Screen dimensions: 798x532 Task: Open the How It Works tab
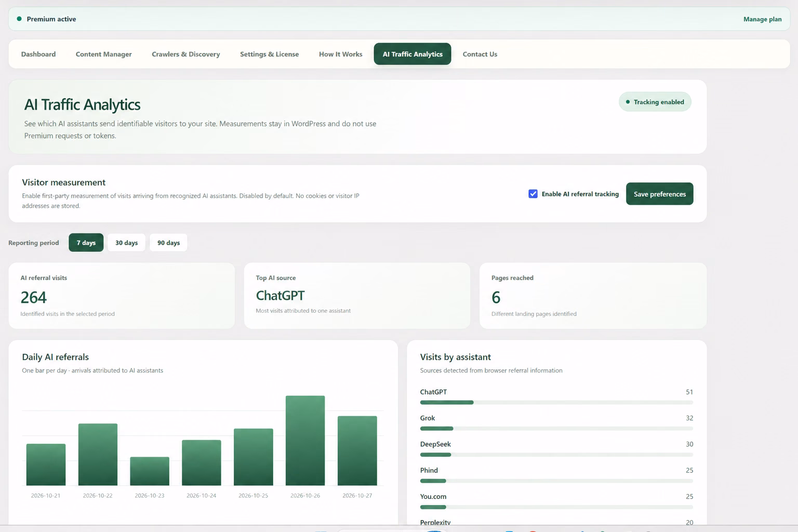(x=341, y=54)
